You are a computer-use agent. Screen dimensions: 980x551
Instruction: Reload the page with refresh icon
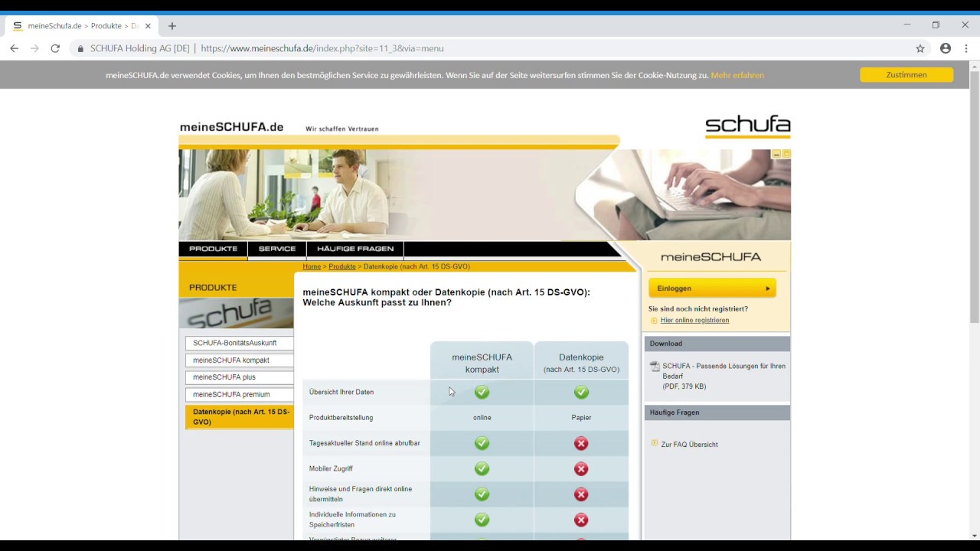point(55,48)
